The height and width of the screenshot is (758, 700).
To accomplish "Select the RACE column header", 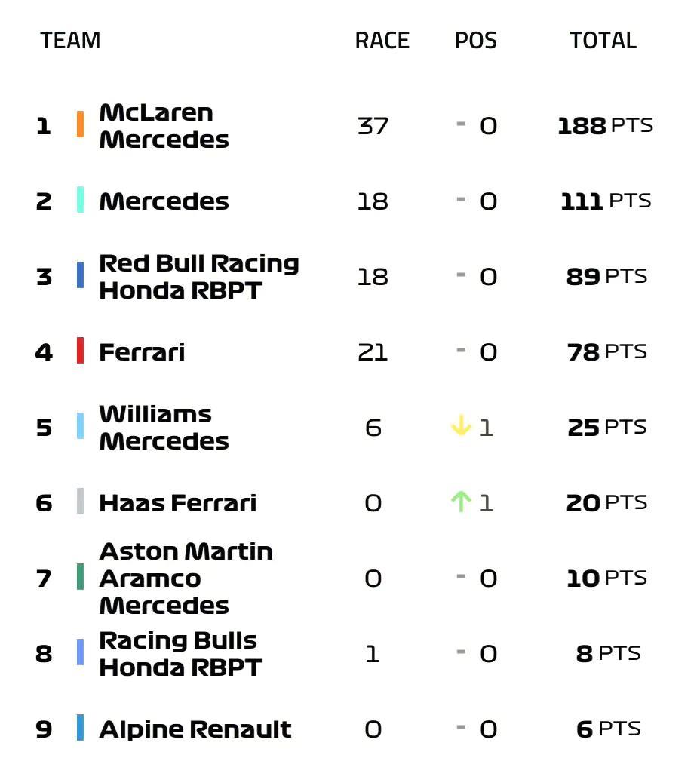I will click(382, 41).
